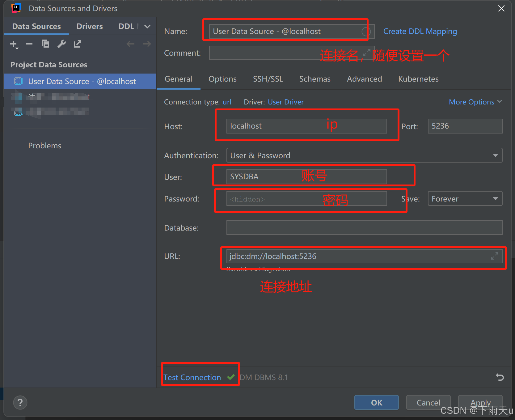
Task: Open the Advanced tab
Action: point(364,79)
